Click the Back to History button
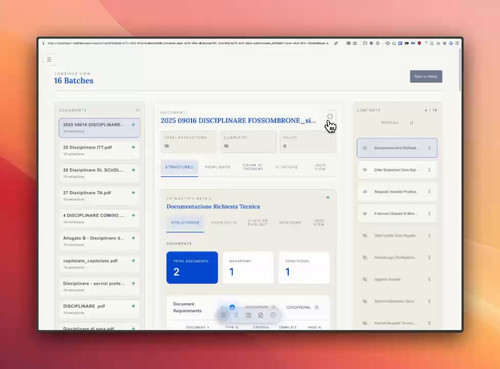Image resolution: width=500 pixels, height=369 pixels. click(x=426, y=76)
